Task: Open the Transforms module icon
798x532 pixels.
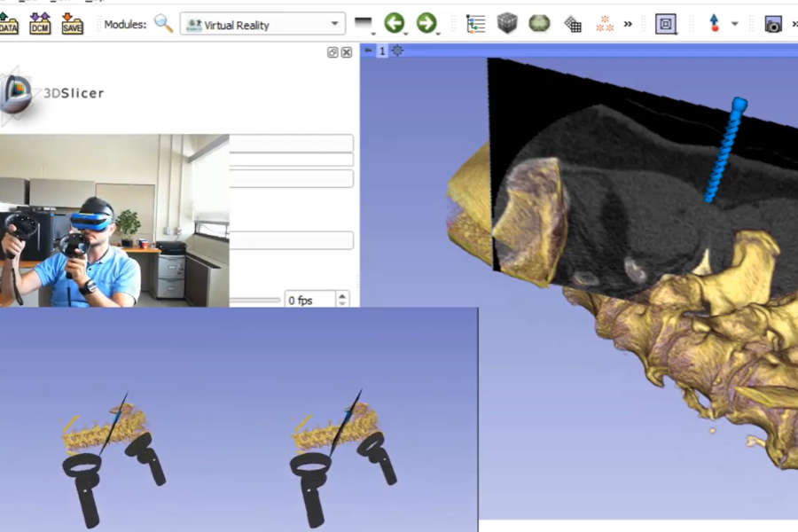Action: pos(573,24)
